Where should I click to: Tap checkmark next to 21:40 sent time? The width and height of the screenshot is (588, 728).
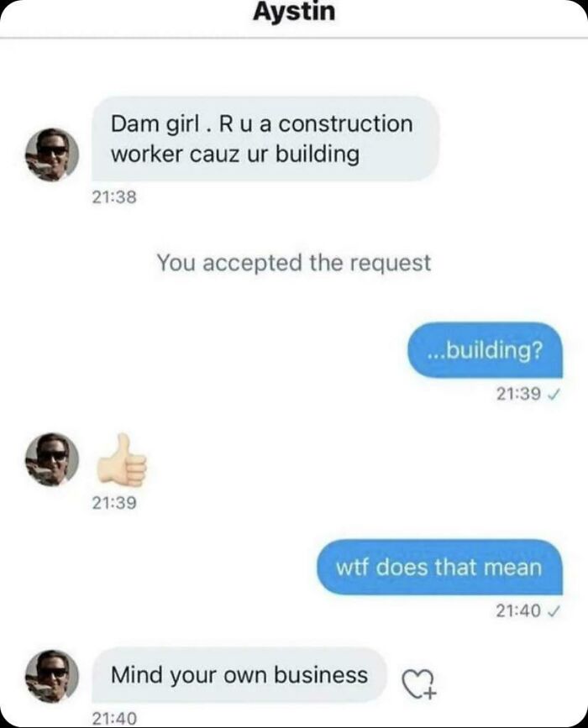click(x=554, y=611)
